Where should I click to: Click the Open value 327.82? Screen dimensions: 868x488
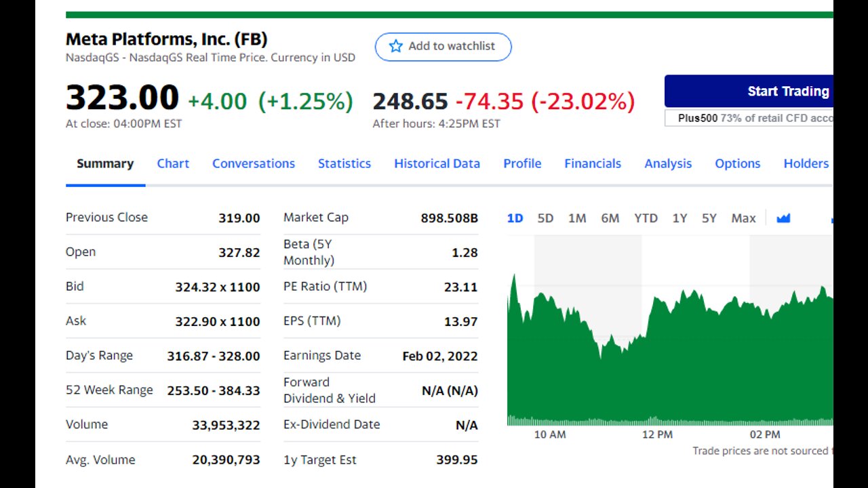tap(239, 252)
